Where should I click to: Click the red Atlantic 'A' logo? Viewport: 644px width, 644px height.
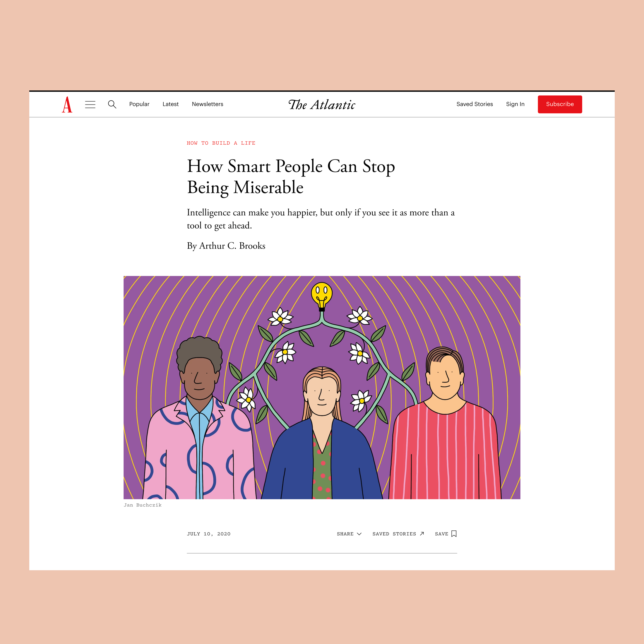coord(67,104)
